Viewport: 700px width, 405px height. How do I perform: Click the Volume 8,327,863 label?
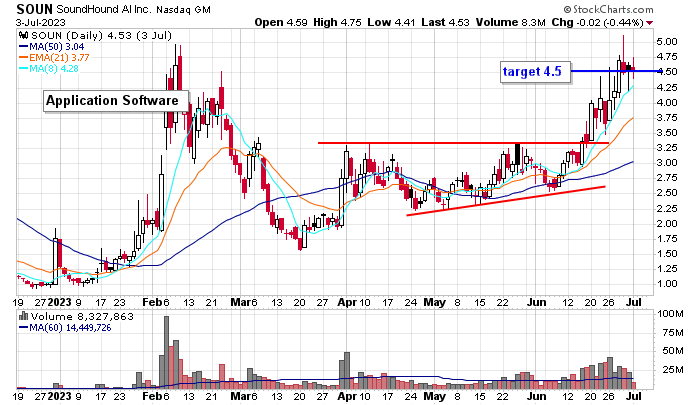pyautogui.click(x=82, y=317)
